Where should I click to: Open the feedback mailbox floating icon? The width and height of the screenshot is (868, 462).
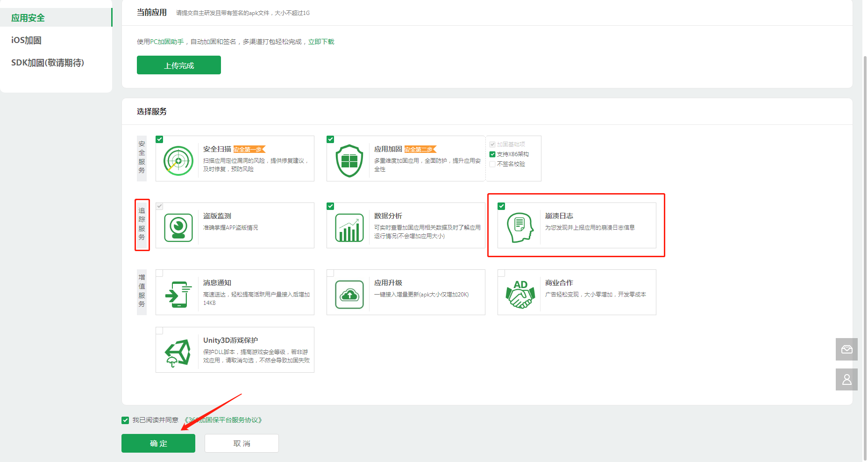(x=847, y=349)
